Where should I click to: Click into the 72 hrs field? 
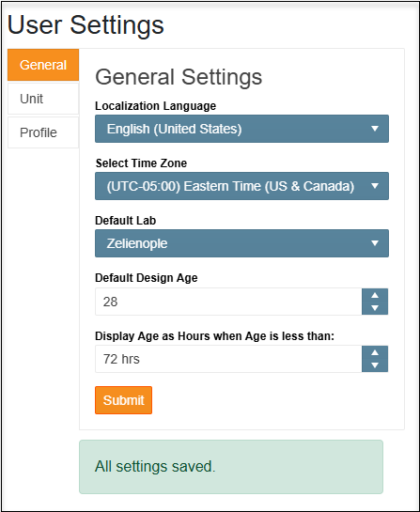click(x=228, y=359)
